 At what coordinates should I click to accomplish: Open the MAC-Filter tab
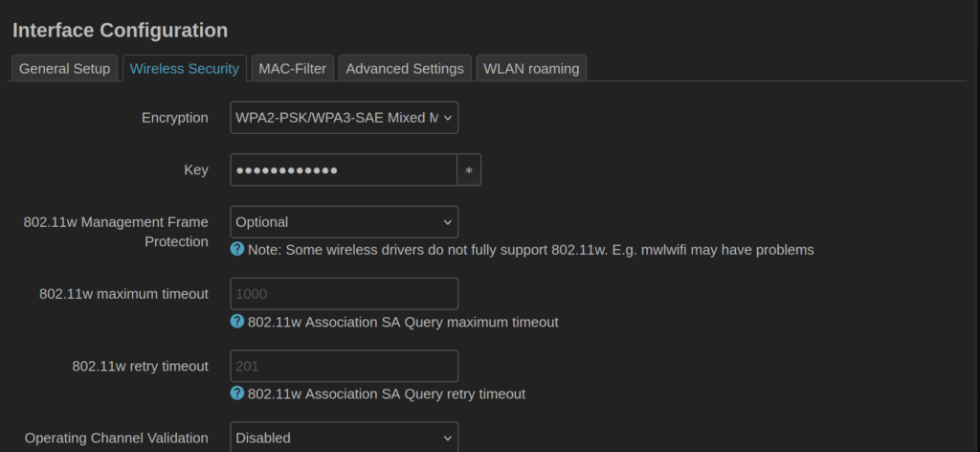click(x=292, y=69)
